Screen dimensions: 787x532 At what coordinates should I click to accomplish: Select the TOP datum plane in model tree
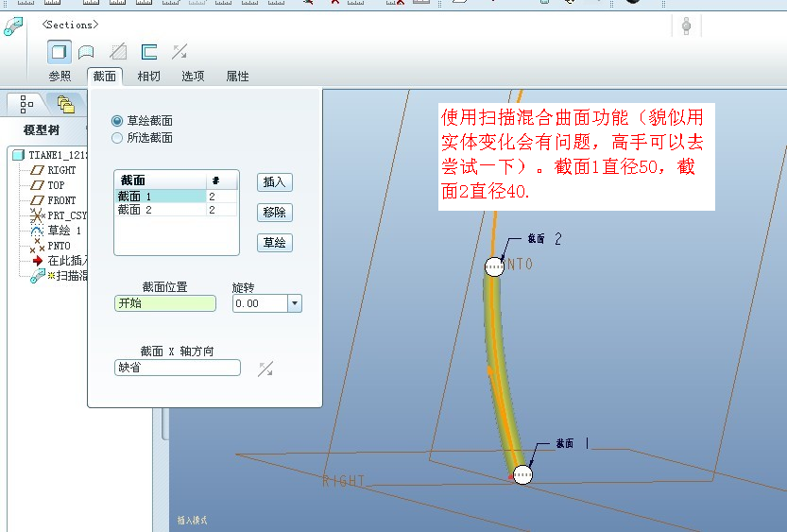click(x=56, y=185)
